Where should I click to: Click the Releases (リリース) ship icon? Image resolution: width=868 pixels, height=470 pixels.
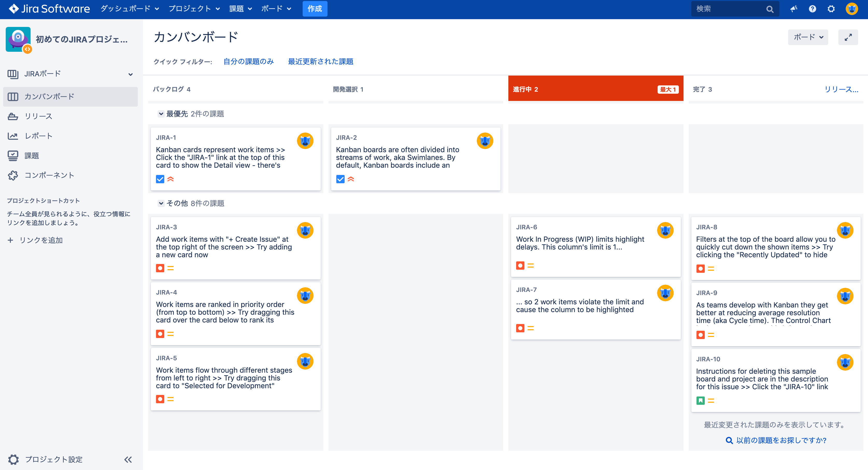pos(13,116)
